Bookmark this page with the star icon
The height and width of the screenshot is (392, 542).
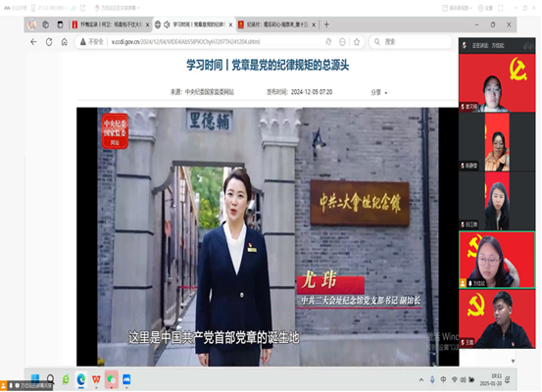pyautogui.click(x=357, y=42)
